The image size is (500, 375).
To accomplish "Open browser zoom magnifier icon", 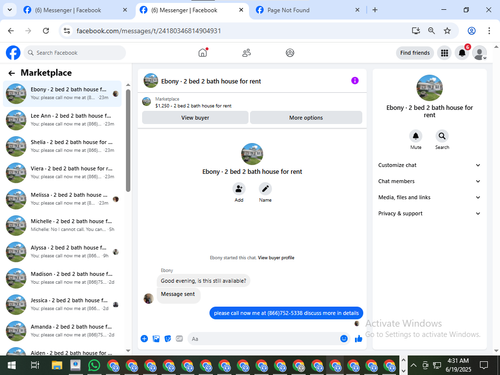I will pyautogui.click(x=431, y=31).
